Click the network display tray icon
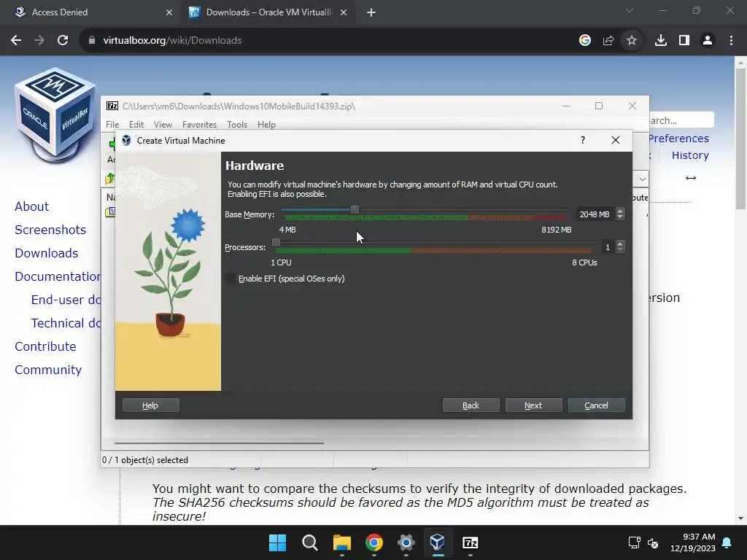The width and height of the screenshot is (747, 560). [x=634, y=542]
